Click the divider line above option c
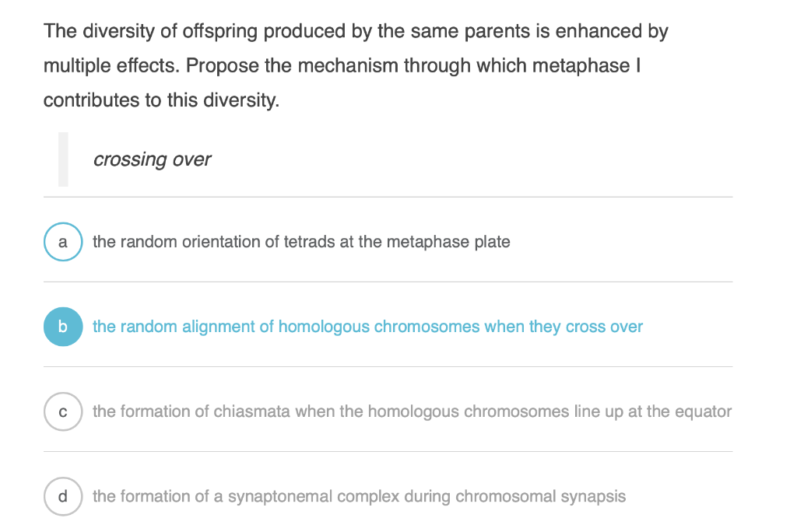The width and height of the screenshot is (797, 532). point(389,367)
